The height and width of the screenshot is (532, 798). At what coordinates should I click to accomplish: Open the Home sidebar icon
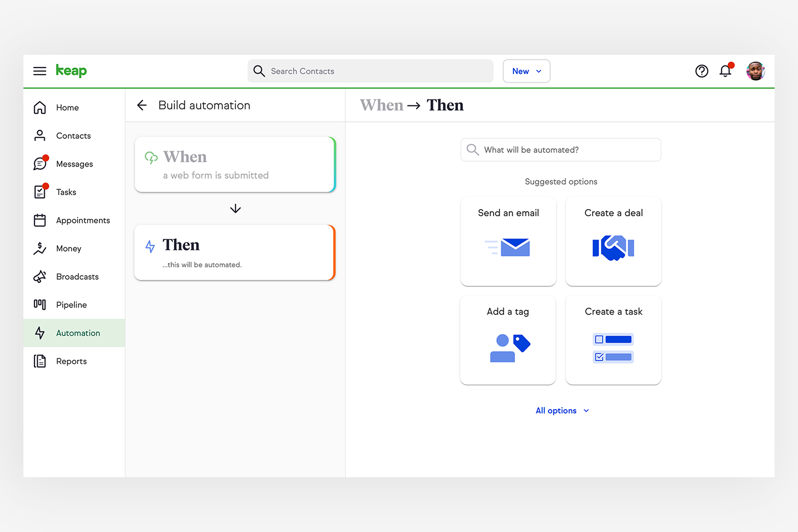click(40, 107)
